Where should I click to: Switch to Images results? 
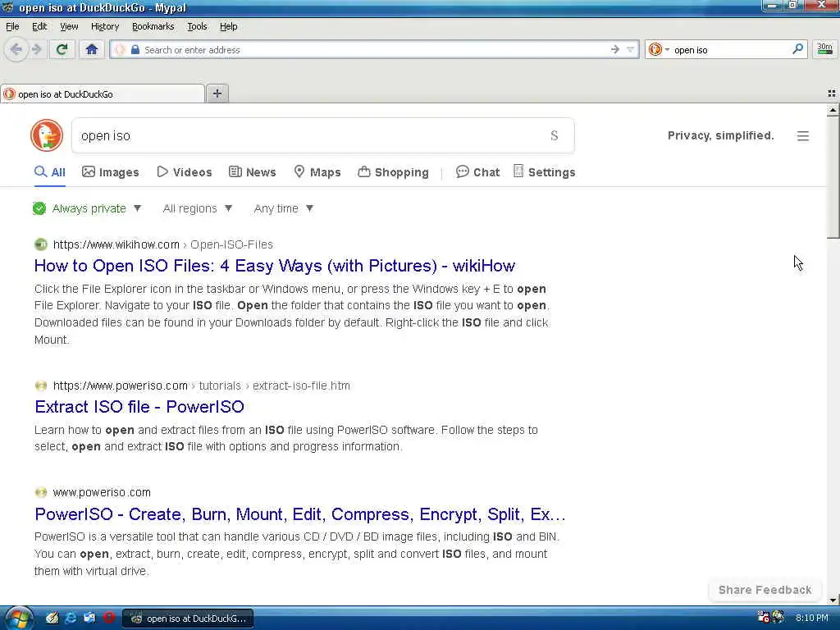pos(111,172)
